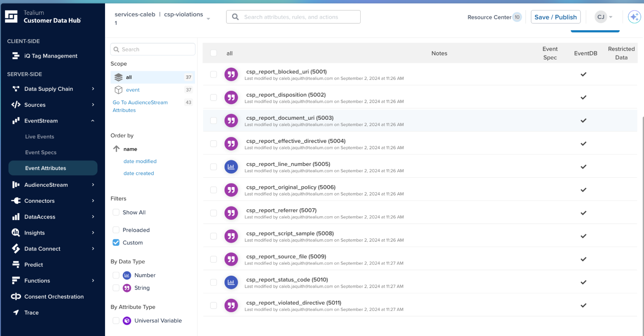The height and width of the screenshot is (336, 644).
Task: Click the Consent Orchestration icon
Action: point(16,297)
